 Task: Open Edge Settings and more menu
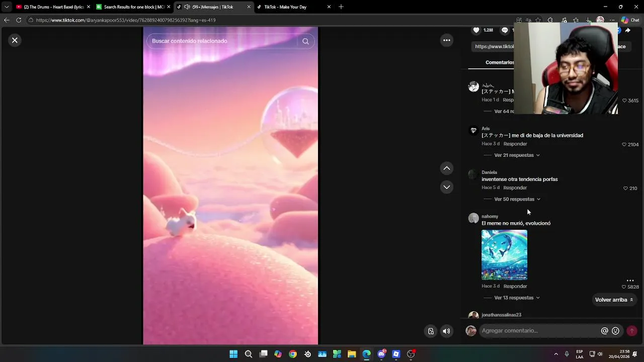tap(612, 20)
